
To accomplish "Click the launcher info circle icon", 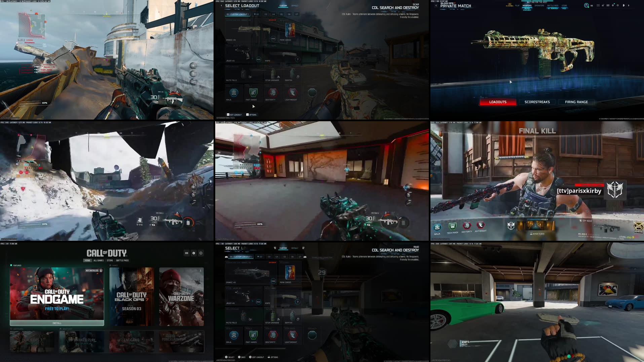I will coord(201,253).
